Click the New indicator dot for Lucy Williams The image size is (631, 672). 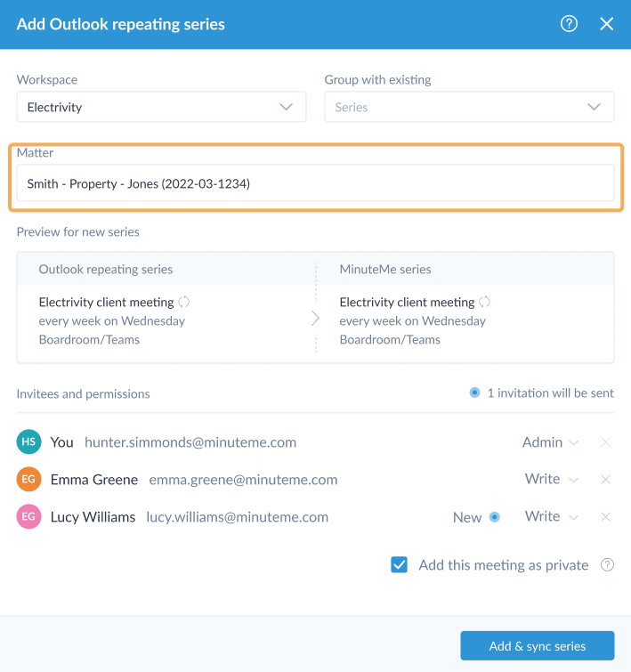495,517
